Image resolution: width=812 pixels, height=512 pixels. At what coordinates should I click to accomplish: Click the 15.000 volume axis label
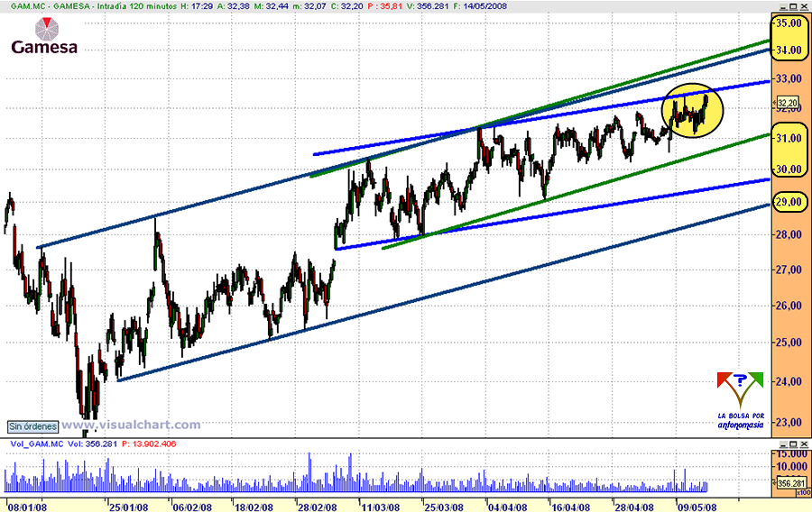pos(792,453)
